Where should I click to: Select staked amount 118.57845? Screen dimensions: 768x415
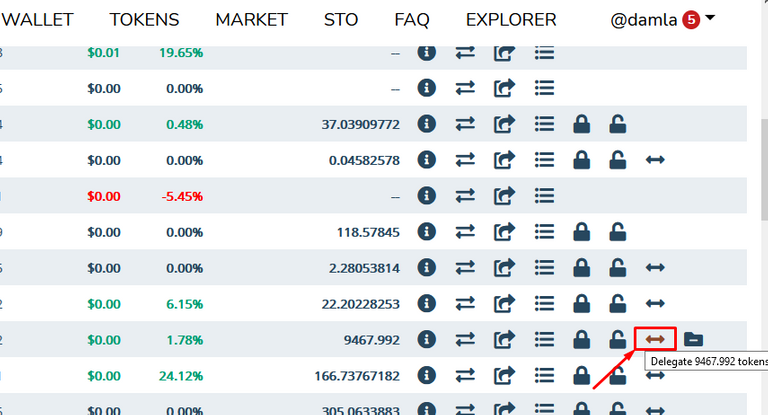tap(368, 232)
